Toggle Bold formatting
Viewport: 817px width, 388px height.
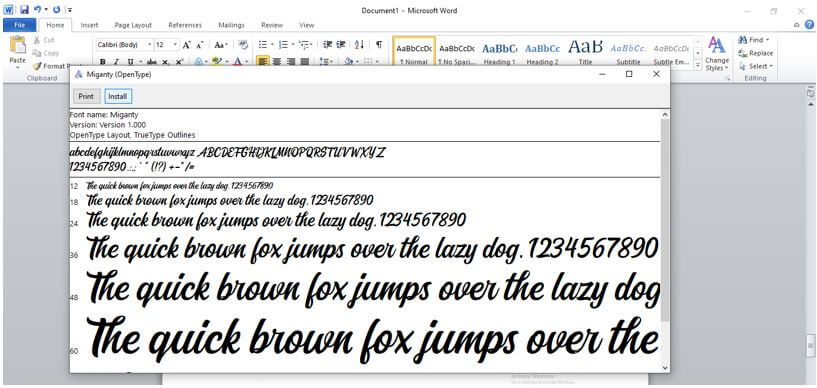pyautogui.click(x=103, y=62)
